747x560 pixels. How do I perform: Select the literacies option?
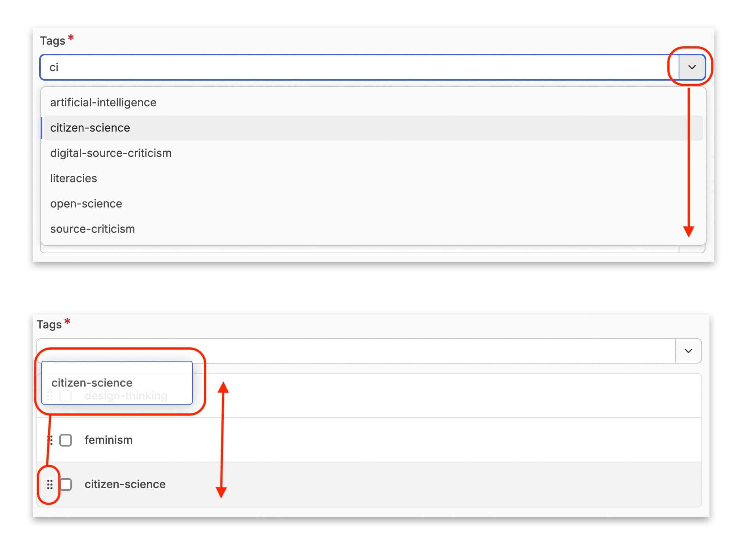[74, 178]
